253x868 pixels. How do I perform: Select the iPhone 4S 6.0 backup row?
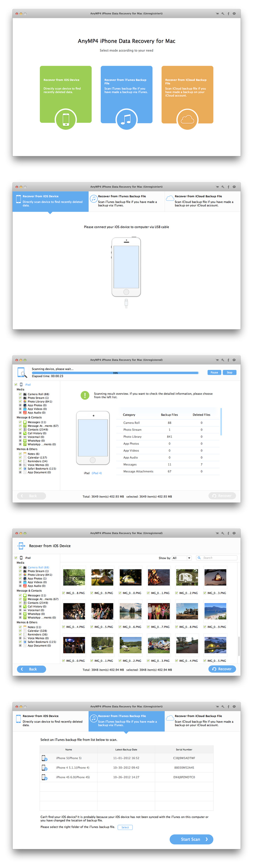coord(126,777)
